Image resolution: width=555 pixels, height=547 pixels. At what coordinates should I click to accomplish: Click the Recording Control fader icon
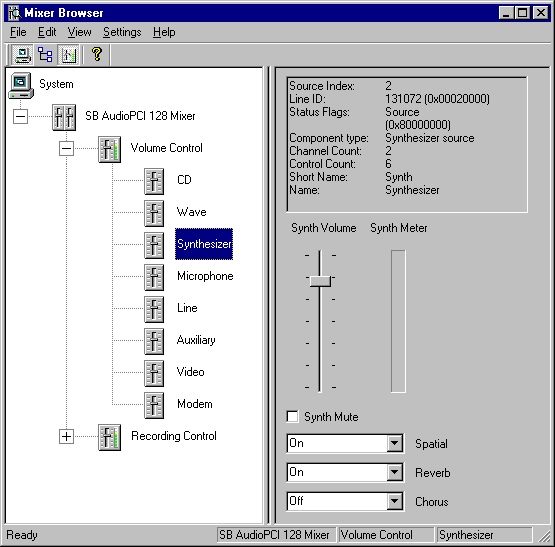point(109,437)
